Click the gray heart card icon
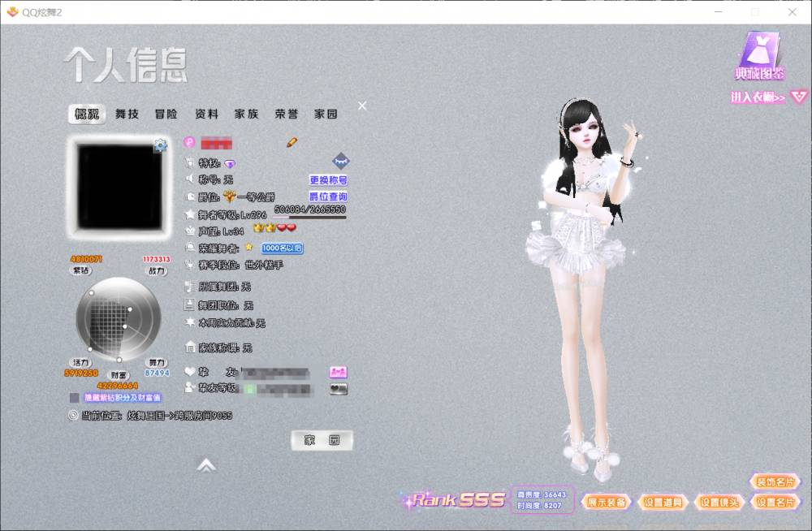The height and width of the screenshot is (531, 812). 339,389
